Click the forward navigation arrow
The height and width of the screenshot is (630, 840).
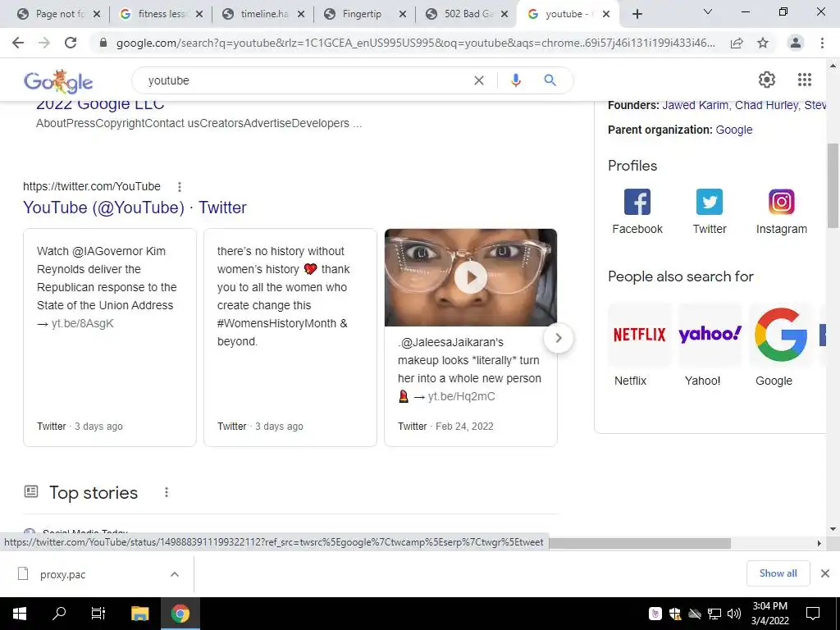[44, 43]
